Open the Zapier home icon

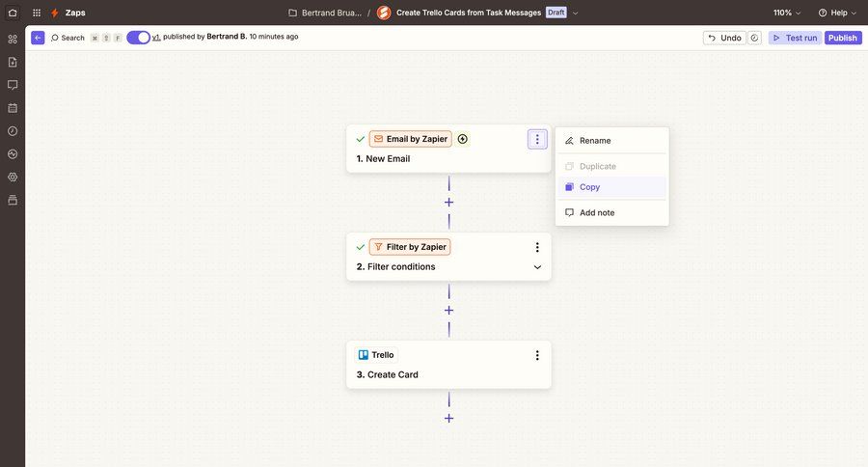13,13
